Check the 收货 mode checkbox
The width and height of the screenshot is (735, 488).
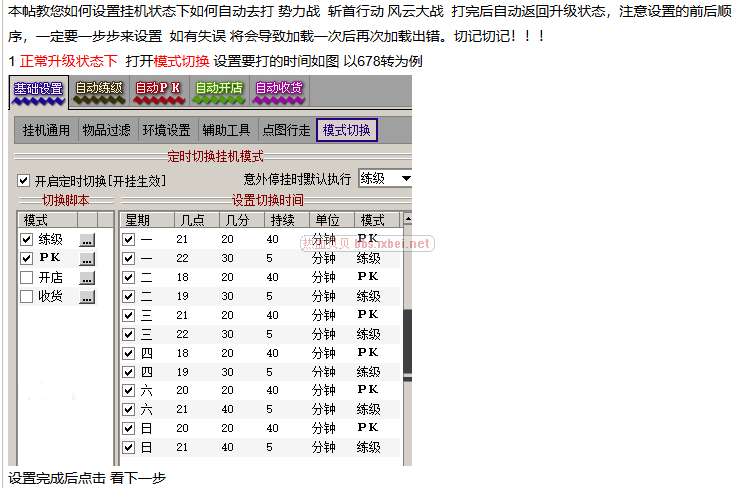point(27,296)
